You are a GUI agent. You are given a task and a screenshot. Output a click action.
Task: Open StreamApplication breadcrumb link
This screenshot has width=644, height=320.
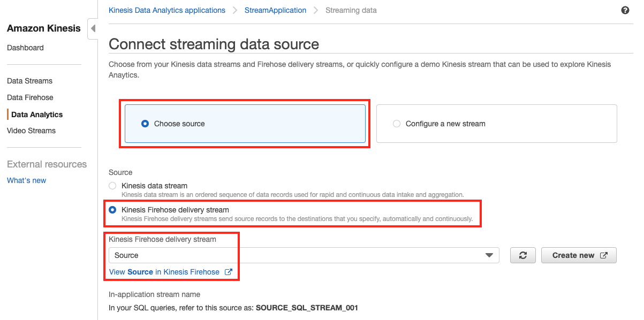[x=275, y=10]
